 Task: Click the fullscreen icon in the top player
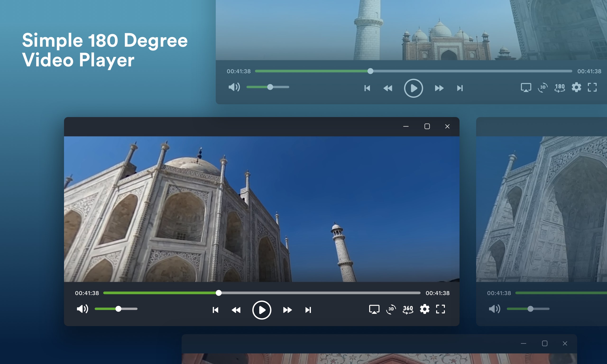(592, 87)
